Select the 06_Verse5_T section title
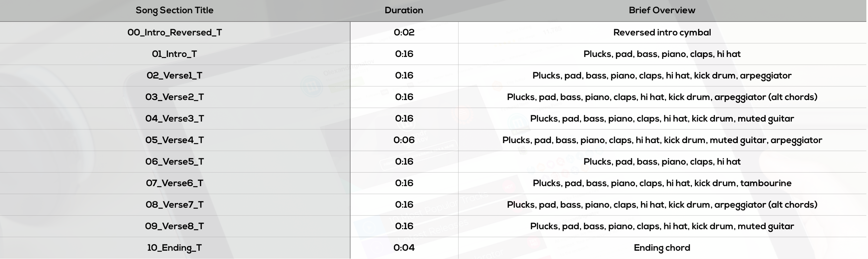The height and width of the screenshot is (259, 868). point(175,162)
